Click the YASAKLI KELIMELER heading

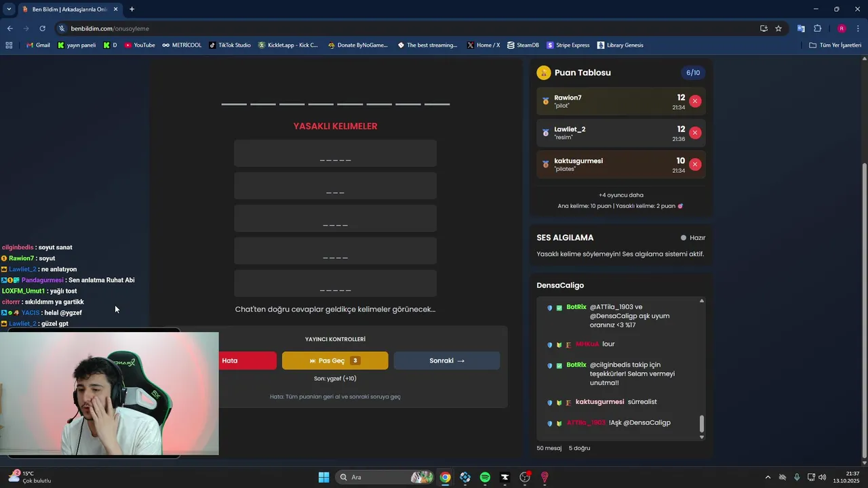[335, 126]
